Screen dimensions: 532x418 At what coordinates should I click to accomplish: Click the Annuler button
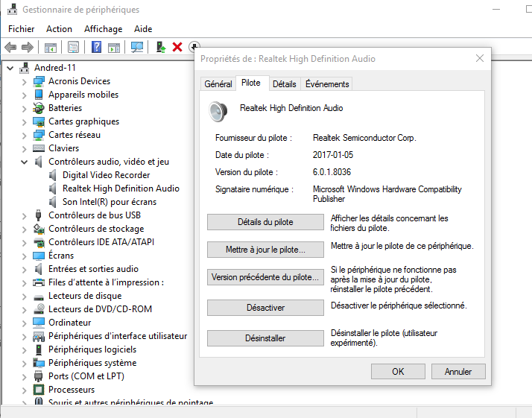(x=458, y=372)
